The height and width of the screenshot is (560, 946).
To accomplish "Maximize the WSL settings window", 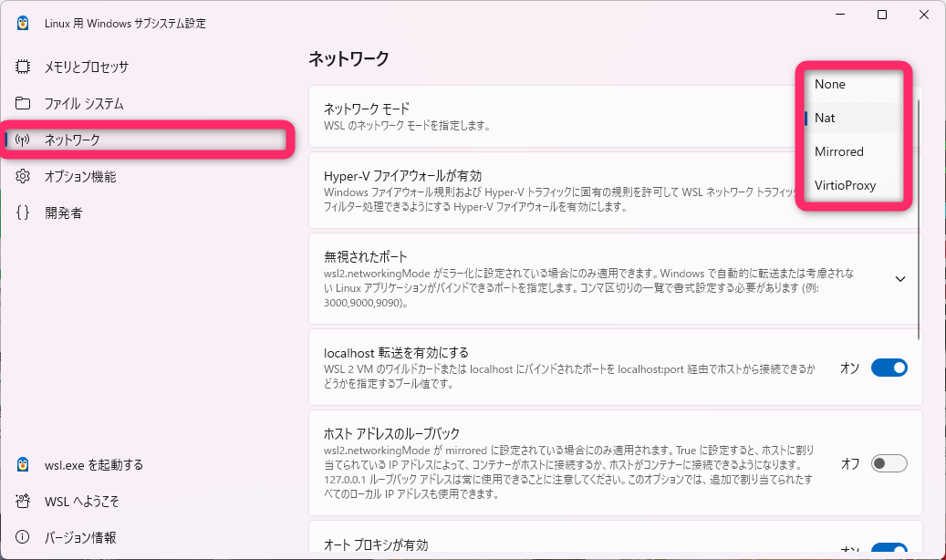I will coord(881,15).
